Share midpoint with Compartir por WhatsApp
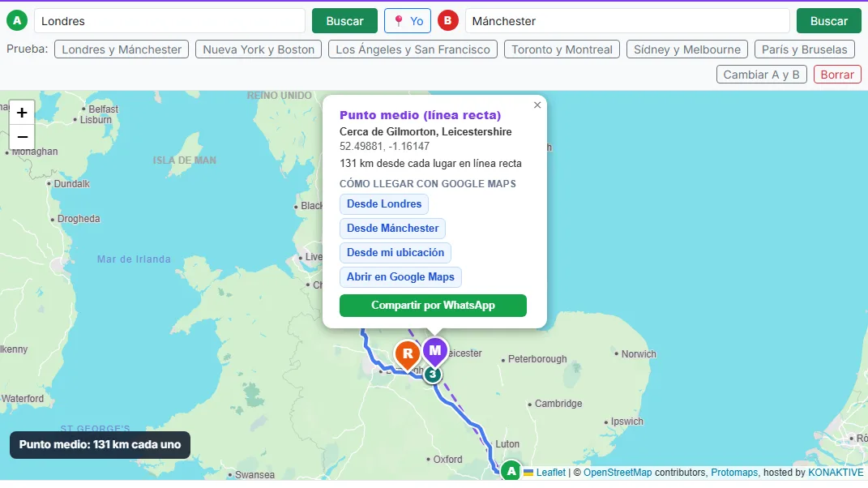This screenshot has height=488, width=868. 433,306
